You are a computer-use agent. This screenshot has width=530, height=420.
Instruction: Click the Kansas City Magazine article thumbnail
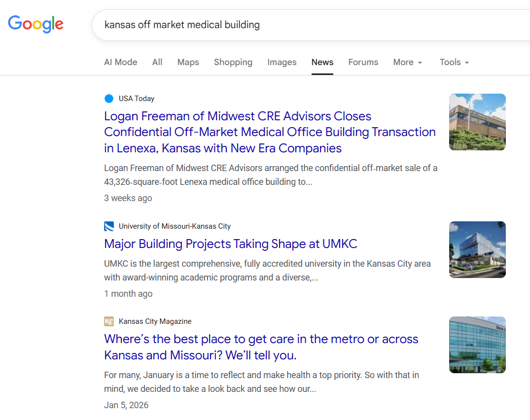(477, 345)
